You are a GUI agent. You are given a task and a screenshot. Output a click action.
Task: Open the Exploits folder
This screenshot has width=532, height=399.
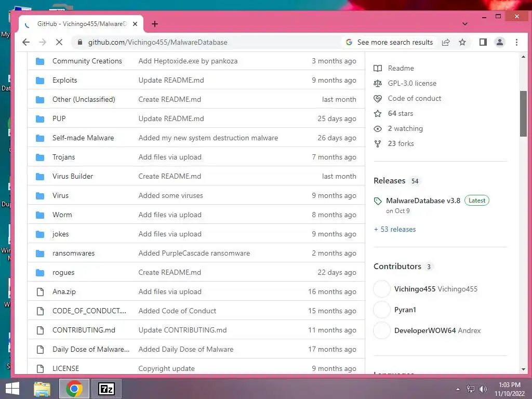(x=65, y=80)
